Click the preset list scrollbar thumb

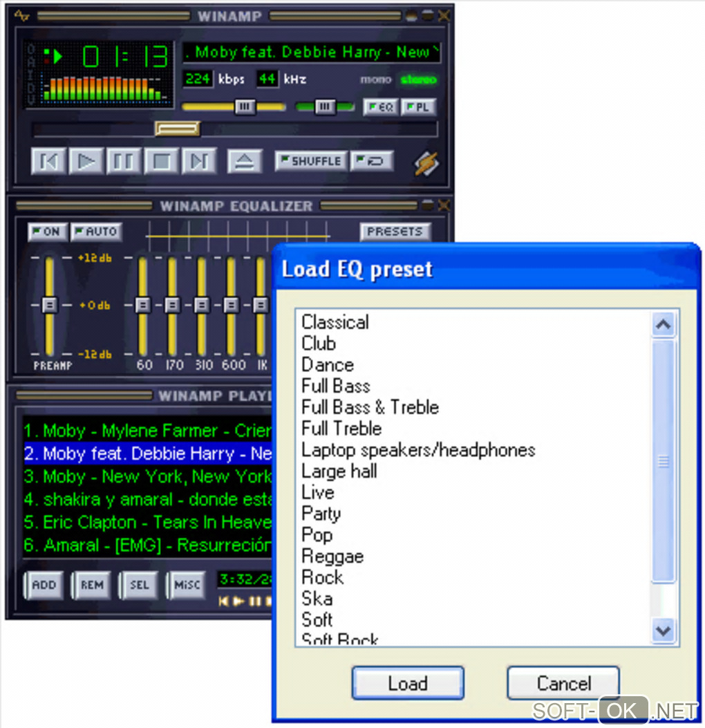coord(664,461)
